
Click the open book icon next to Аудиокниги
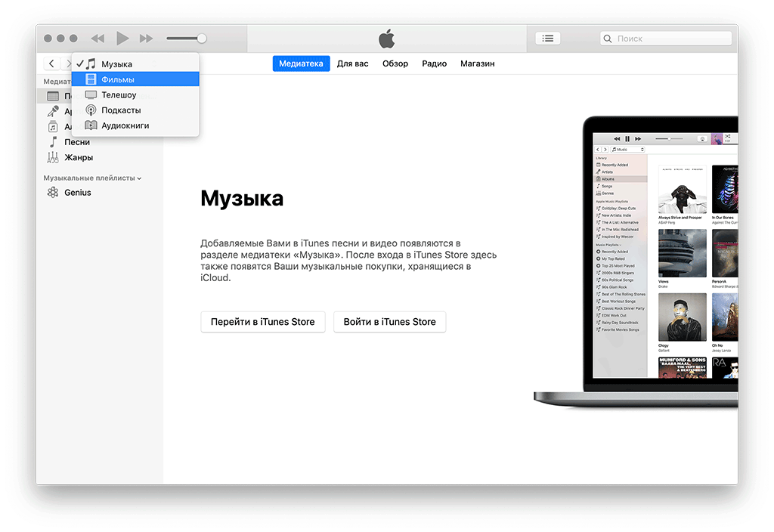pos(91,125)
